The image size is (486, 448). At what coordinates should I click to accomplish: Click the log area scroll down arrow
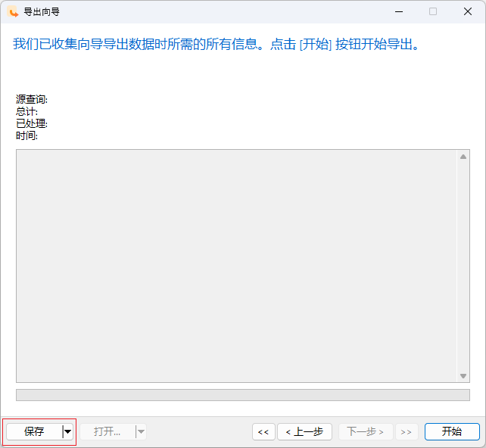coord(463,376)
